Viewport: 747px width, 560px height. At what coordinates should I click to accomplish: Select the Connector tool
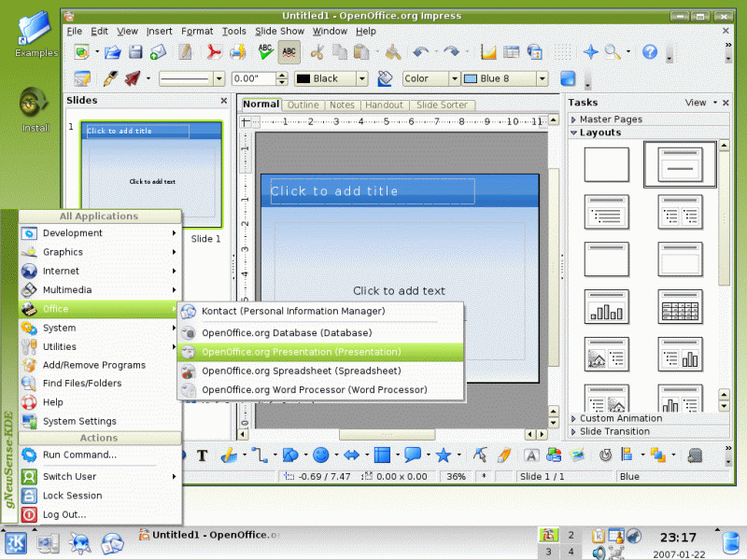click(260, 455)
